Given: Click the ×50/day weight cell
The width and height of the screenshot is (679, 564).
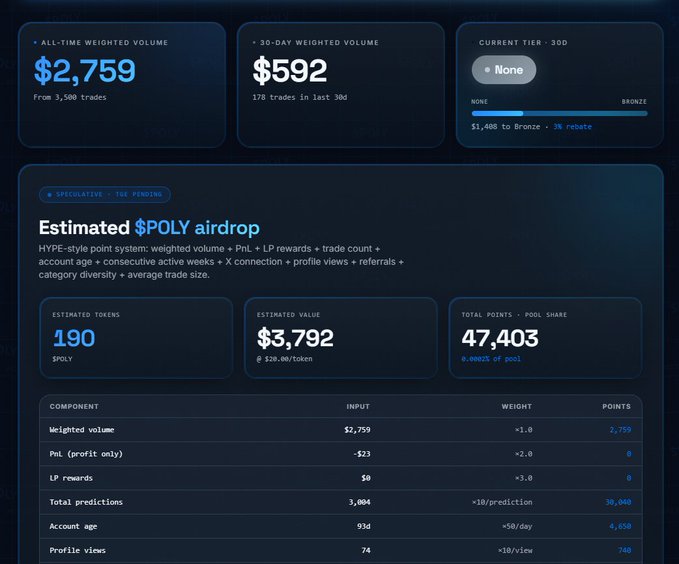Looking at the screenshot, I should (x=517, y=526).
